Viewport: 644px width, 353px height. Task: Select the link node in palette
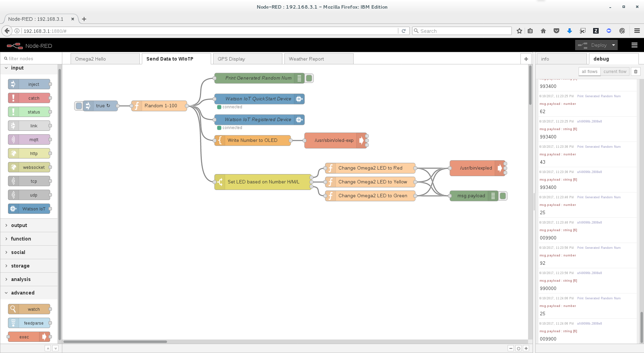(x=29, y=126)
